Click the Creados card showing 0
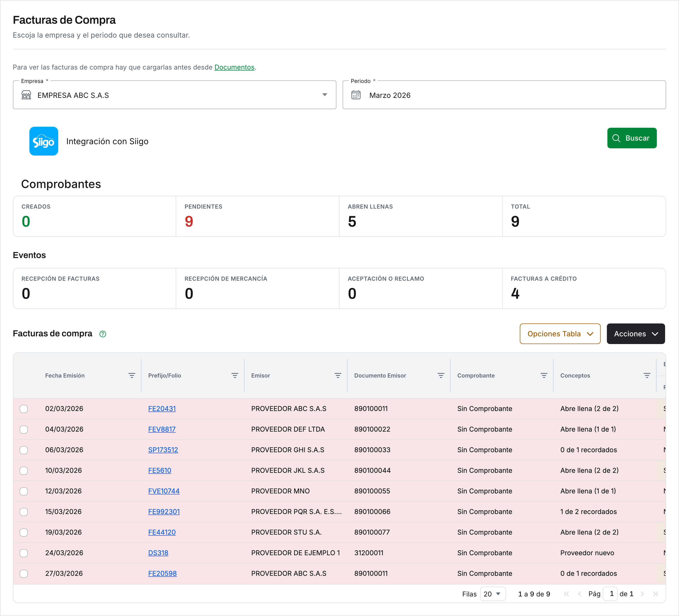The width and height of the screenshot is (679, 616). (94, 217)
